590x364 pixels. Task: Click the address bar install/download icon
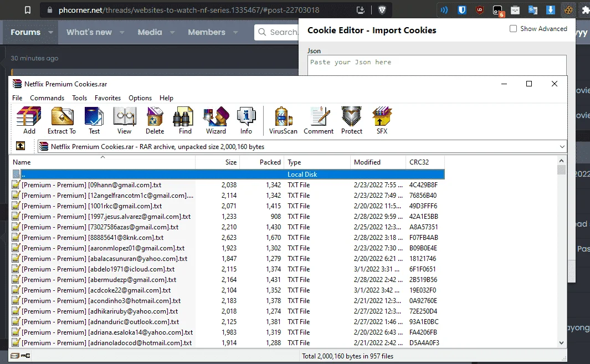361,10
